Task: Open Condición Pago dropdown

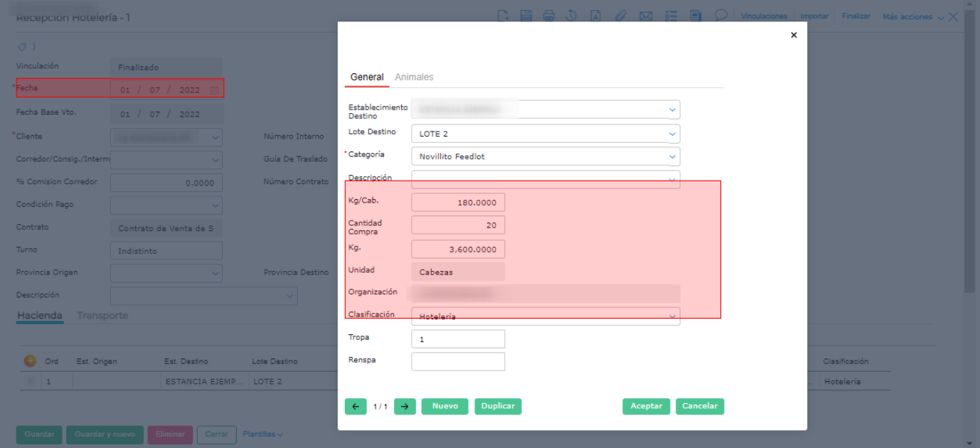Action: (216, 206)
